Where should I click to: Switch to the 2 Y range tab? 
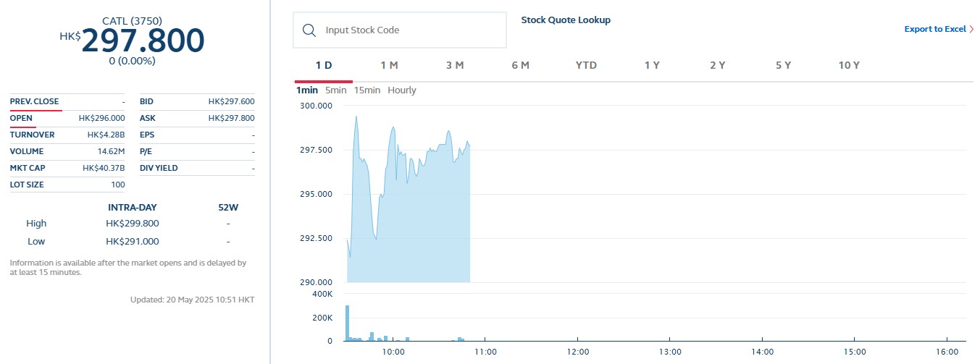717,65
